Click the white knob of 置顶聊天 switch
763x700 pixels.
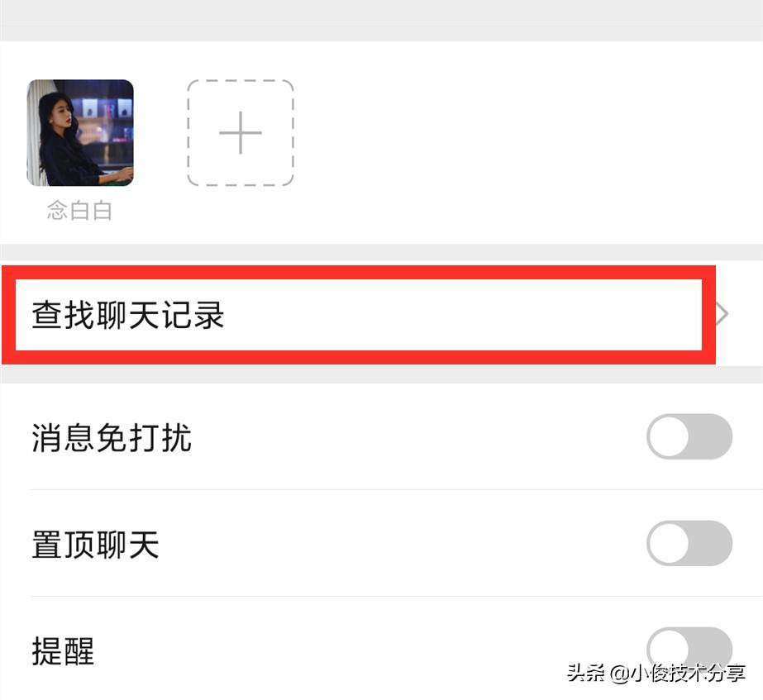point(670,543)
